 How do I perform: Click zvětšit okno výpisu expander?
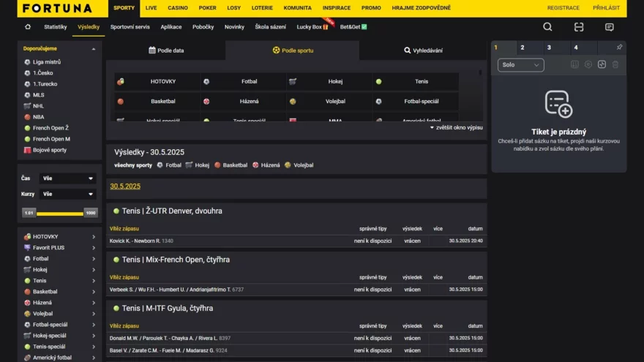(457, 128)
